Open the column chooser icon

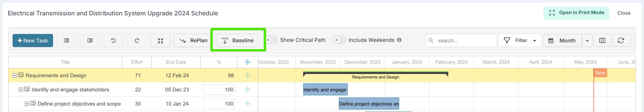point(602,40)
